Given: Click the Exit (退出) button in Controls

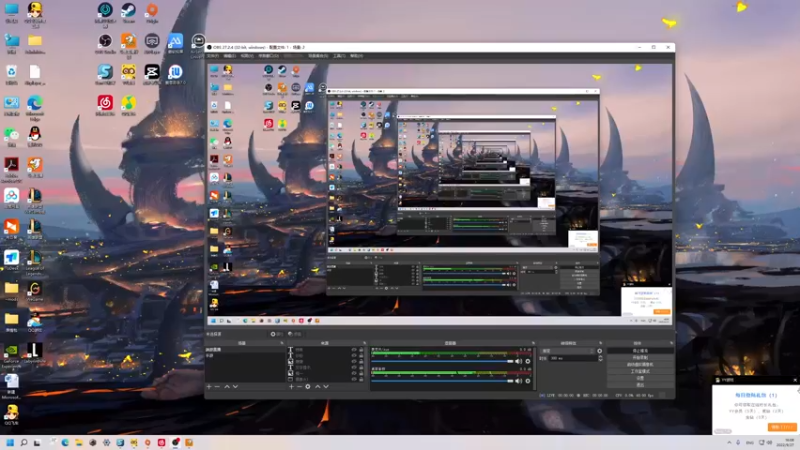Looking at the screenshot, I should click(x=640, y=385).
